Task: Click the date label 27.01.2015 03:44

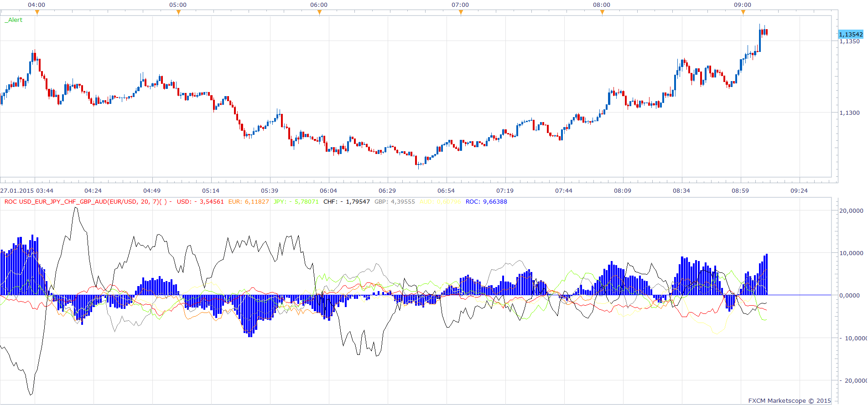Action: 26,191
